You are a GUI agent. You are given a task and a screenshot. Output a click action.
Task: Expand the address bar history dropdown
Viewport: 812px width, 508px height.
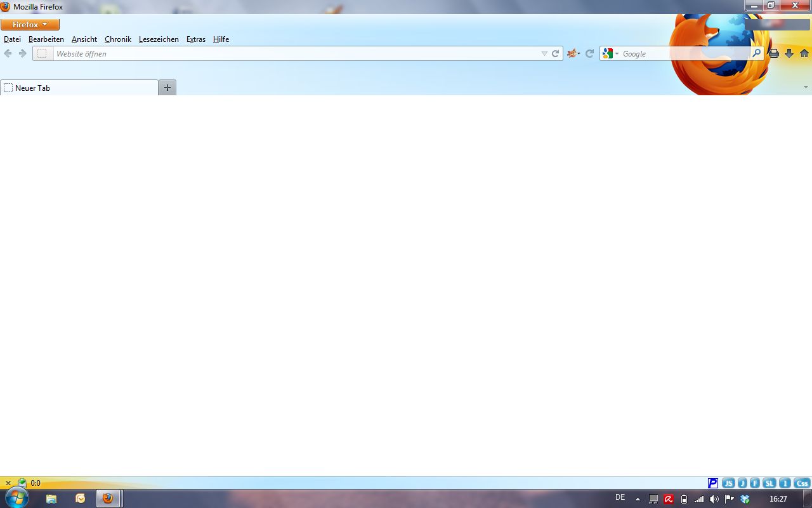click(x=544, y=54)
